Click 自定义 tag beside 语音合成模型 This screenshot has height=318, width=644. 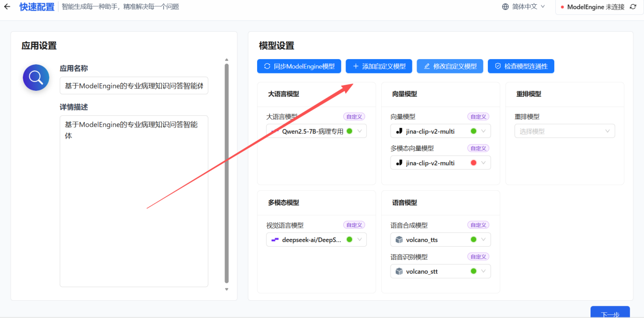click(478, 225)
